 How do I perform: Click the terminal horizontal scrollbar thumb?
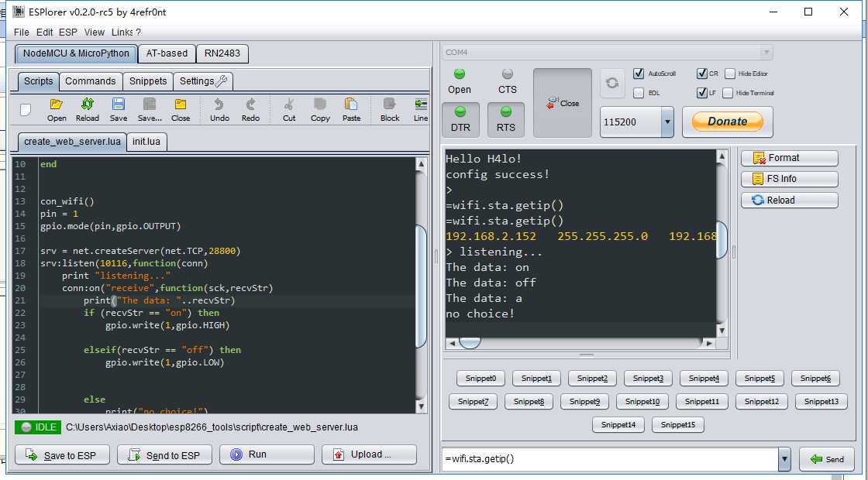click(x=470, y=343)
